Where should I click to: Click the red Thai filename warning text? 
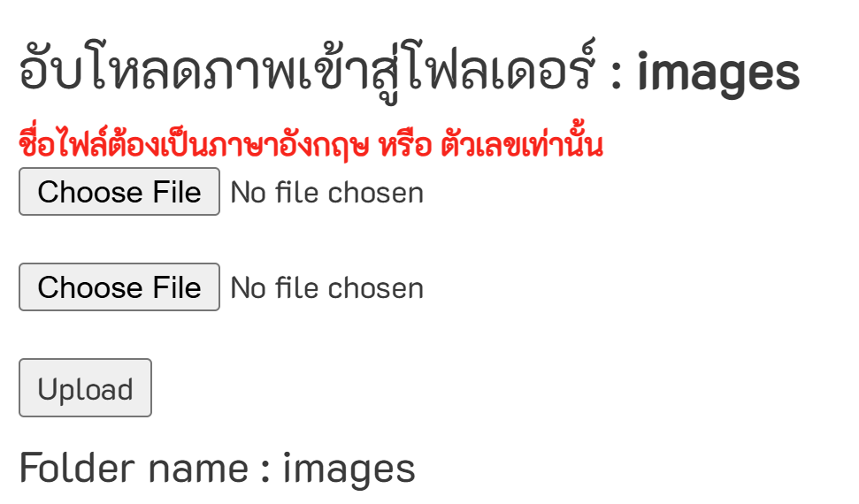pos(311,145)
